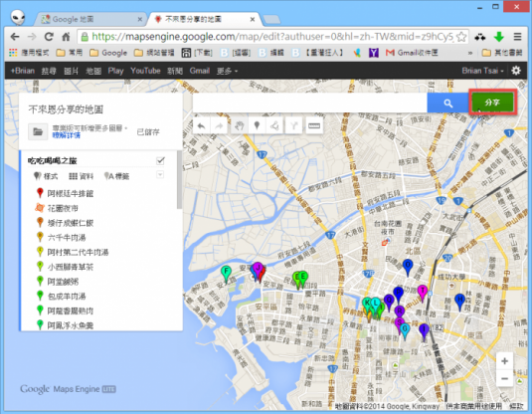
Task: Open the layer options dropdown arrow
Action: [160, 174]
